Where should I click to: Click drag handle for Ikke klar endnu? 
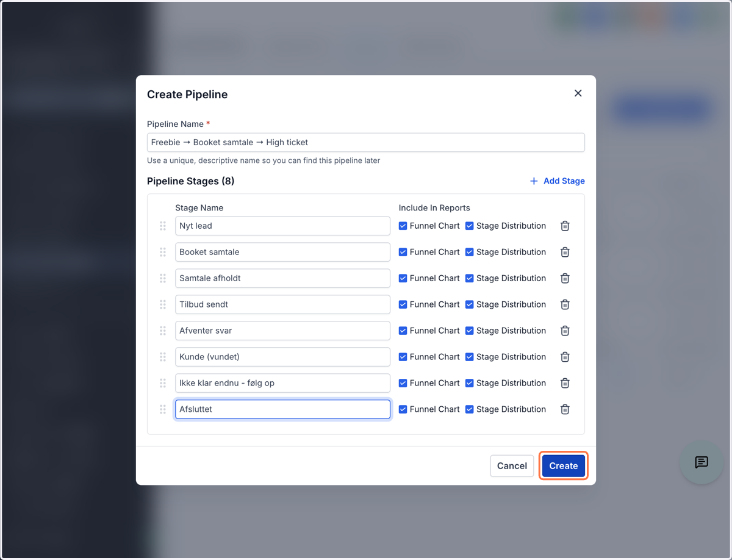pyautogui.click(x=163, y=383)
